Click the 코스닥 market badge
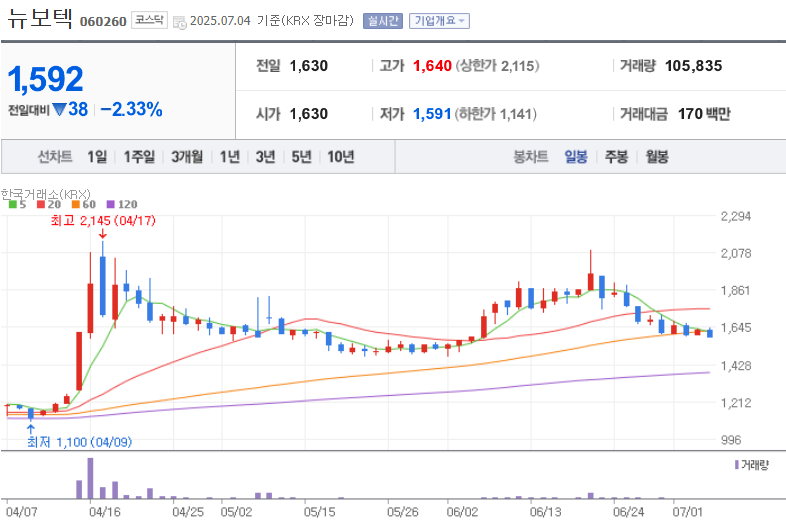786x523 pixels. (149, 20)
